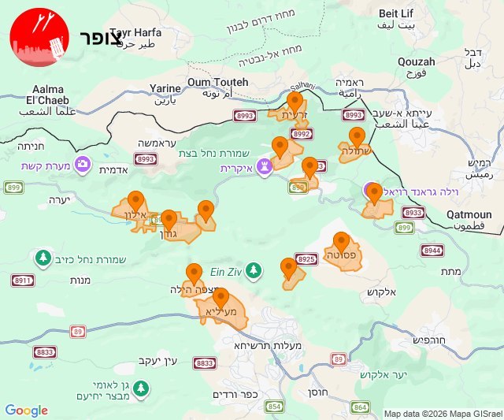This screenshot has height=420, width=504.
Task: Click the orange pin over מעיליא
Action: coord(220,299)
